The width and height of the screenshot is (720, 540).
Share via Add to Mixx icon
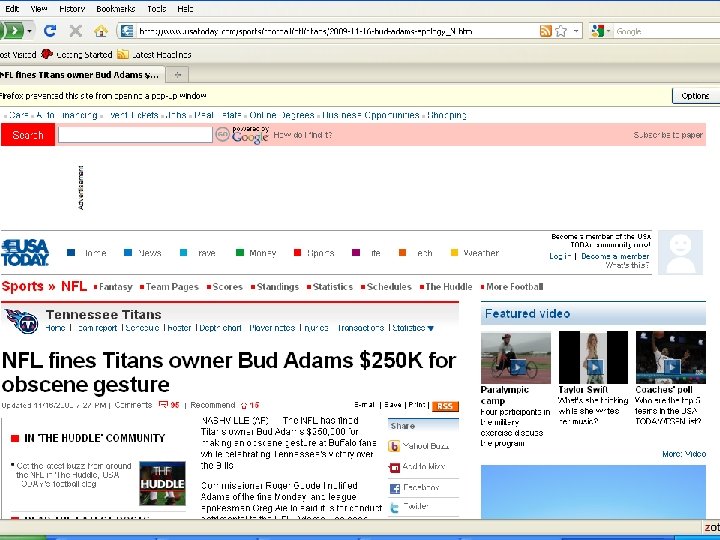click(x=394, y=467)
